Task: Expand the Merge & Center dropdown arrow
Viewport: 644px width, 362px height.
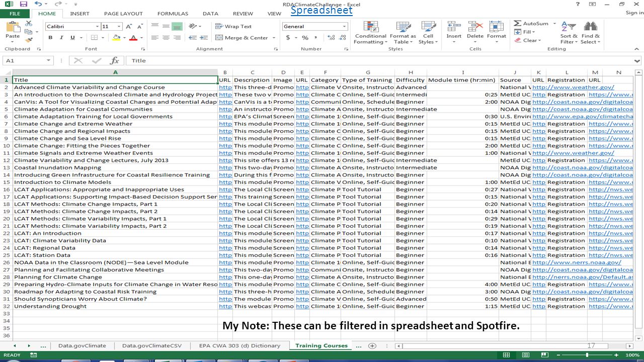Action: coord(274,38)
